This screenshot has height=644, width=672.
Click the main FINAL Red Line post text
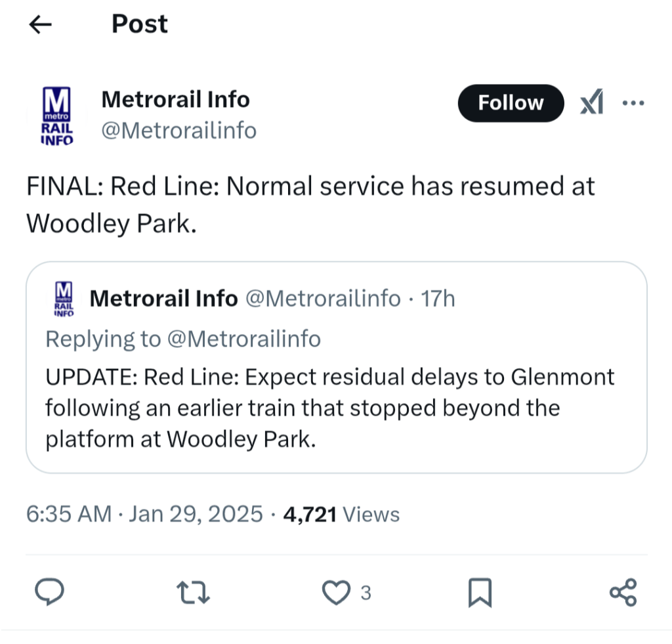pyautogui.click(x=310, y=204)
